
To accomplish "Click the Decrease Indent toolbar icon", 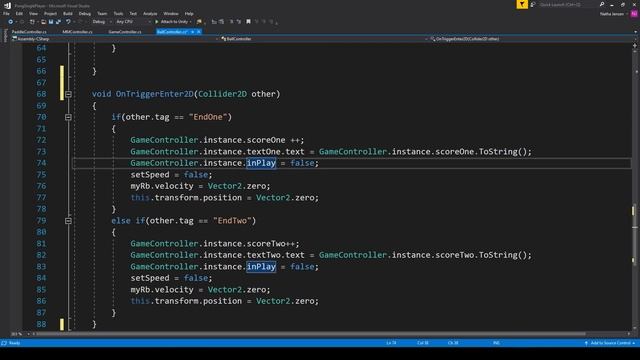I will (214, 22).
